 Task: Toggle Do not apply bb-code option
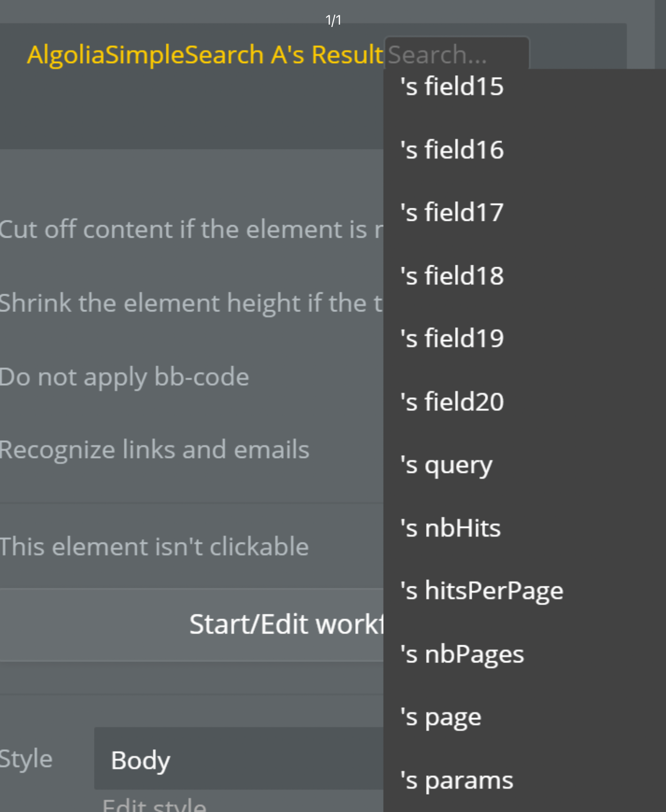[124, 377]
